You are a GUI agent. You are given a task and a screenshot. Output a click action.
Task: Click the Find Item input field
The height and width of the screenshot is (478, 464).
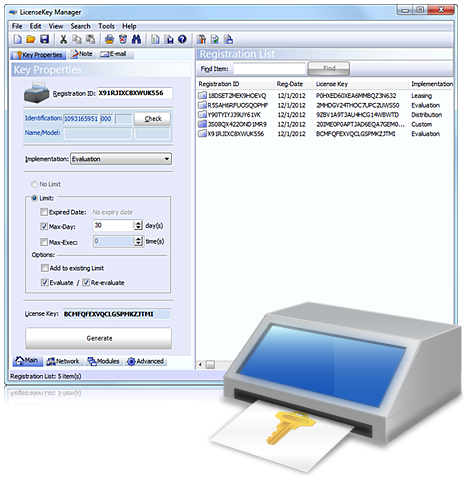click(270, 69)
